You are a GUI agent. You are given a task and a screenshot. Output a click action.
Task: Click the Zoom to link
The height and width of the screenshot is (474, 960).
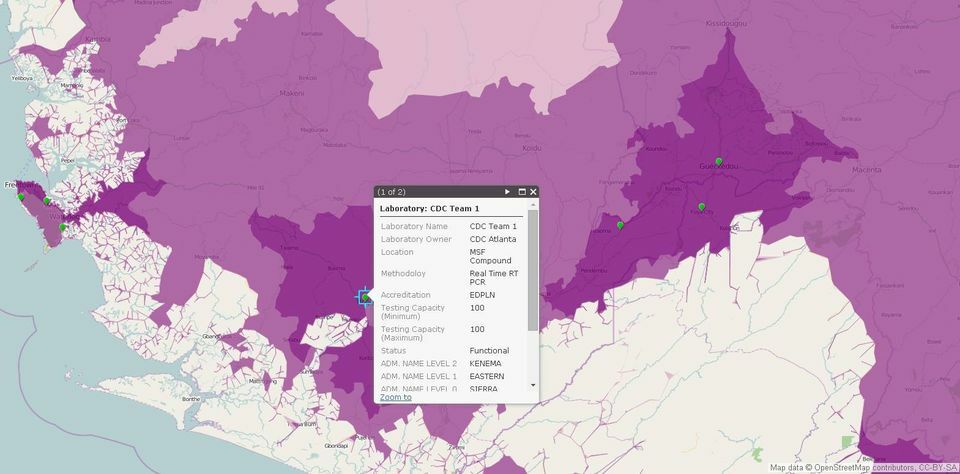(395, 397)
